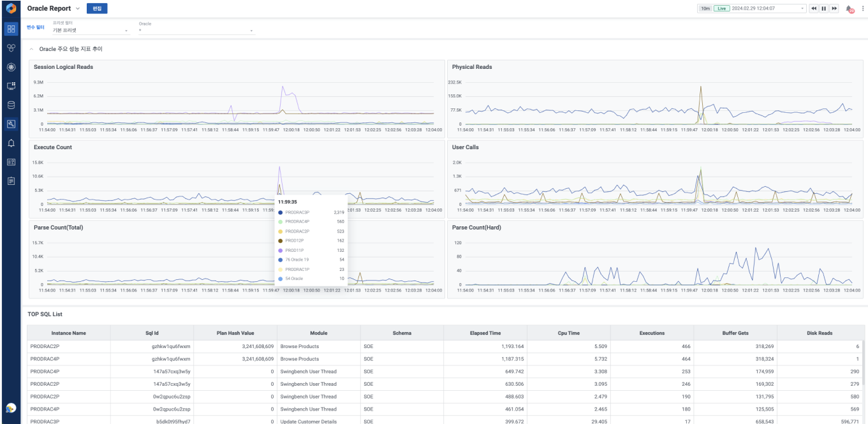Open the alert bell icon in the sidebar
The height and width of the screenshot is (424, 868).
coord(11,143)
